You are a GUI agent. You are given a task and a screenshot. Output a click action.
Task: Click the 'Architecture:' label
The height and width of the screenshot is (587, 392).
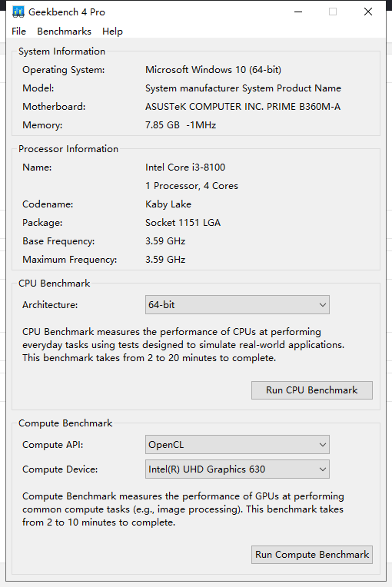click(50, 305)
